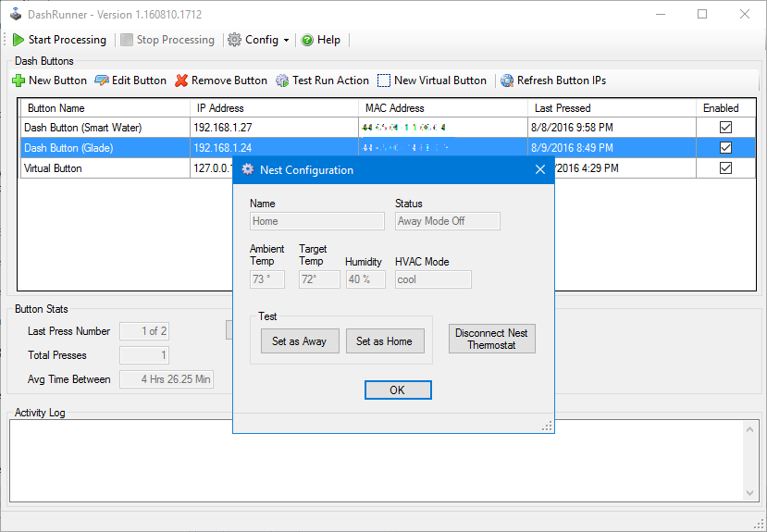The image size is (767, 532).
Task: Click IP cell '192.168.1.24'
Action: 274,148
